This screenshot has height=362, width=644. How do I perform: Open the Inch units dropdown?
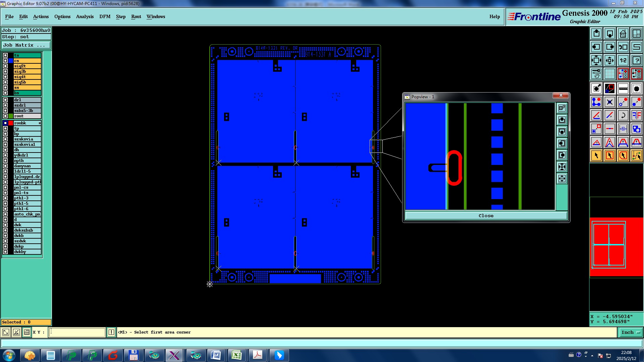[x=630, y=332]
